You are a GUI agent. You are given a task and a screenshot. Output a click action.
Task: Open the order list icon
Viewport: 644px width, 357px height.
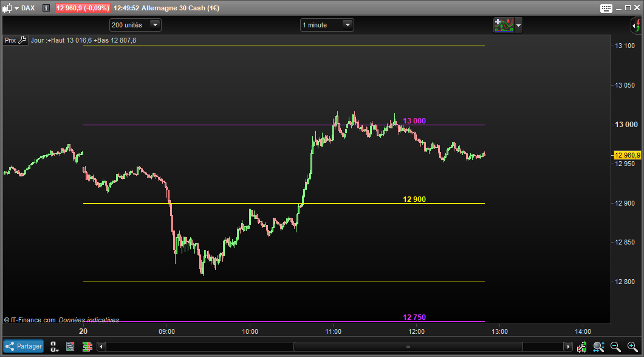70,347
